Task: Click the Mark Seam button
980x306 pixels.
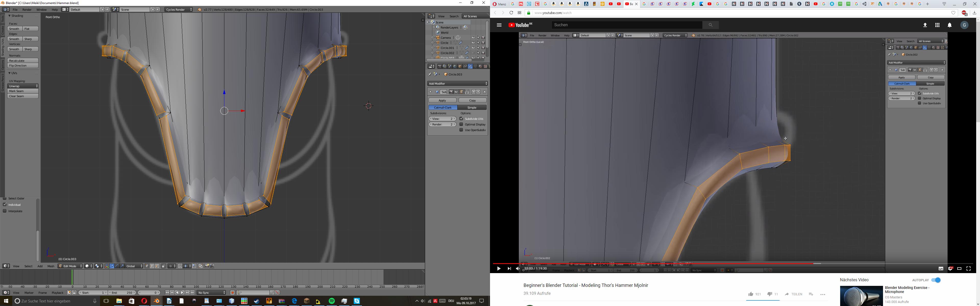Action: (x=23, y=91)
